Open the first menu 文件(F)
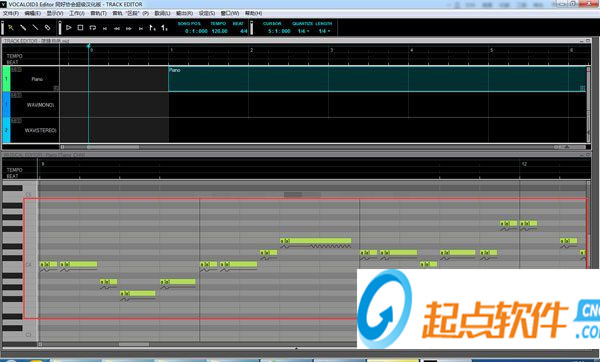The width and height of the screenshot is (600, 362). click(x=11, y=13)
